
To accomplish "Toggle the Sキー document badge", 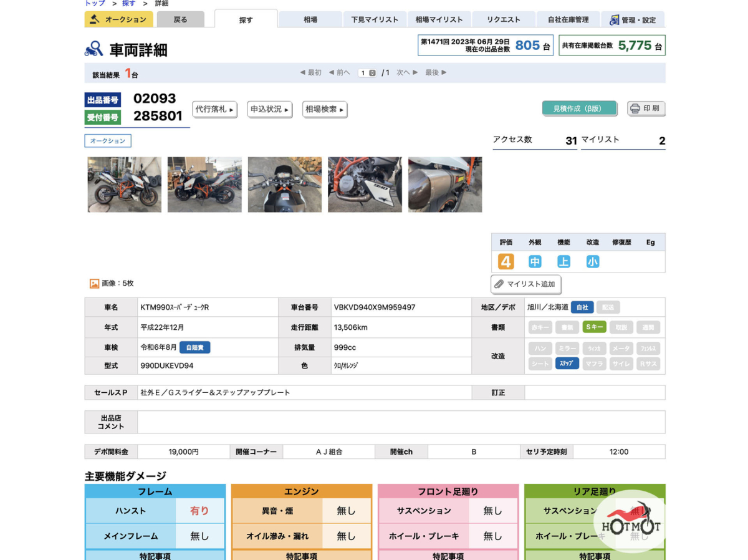I will [594, 327].
